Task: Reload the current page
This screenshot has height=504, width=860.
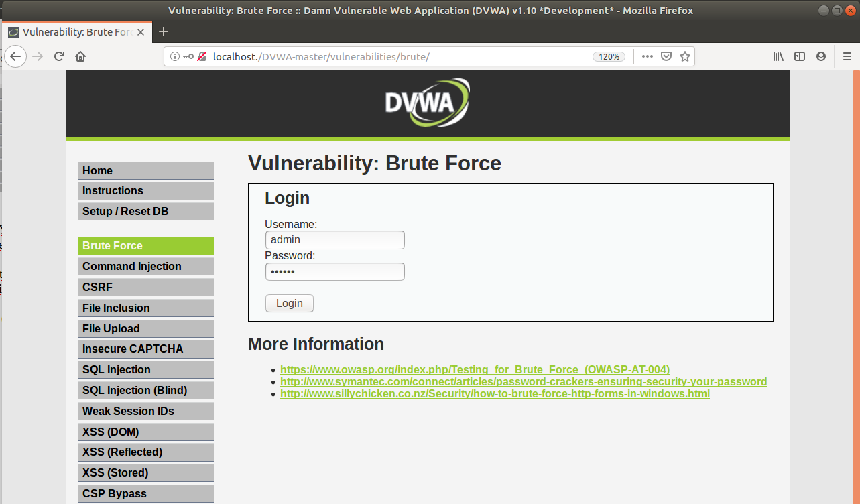Action: [x=59, y=56]
